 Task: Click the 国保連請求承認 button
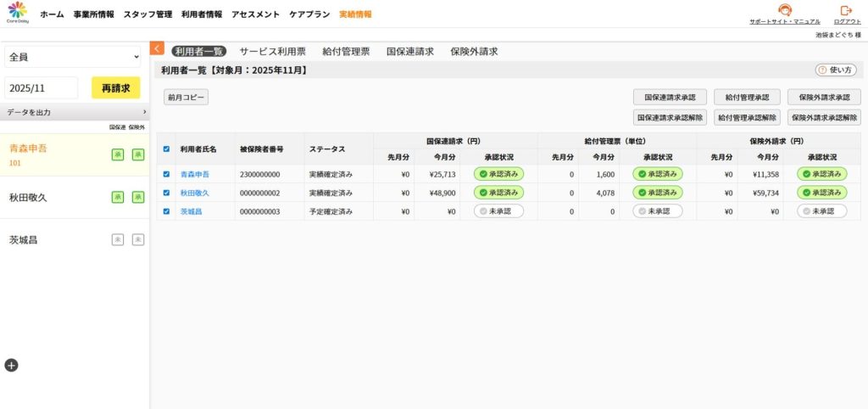pos(670,98)
